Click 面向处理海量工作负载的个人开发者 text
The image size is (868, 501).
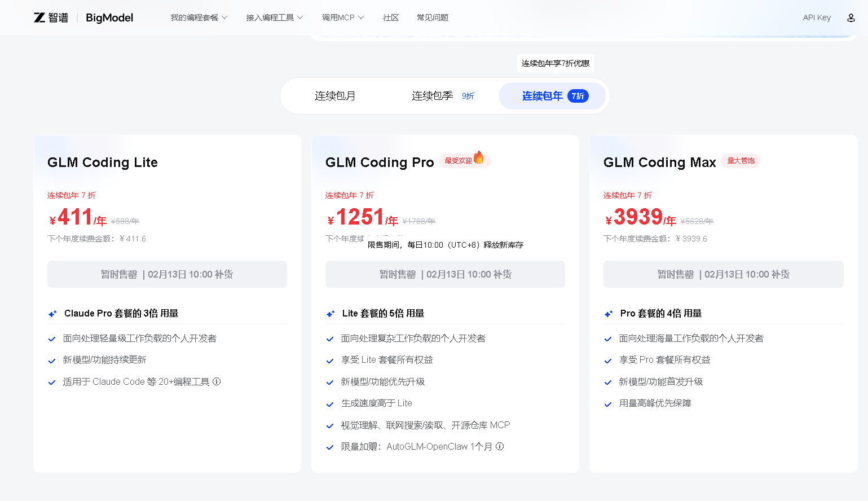[x=691, y=339]
